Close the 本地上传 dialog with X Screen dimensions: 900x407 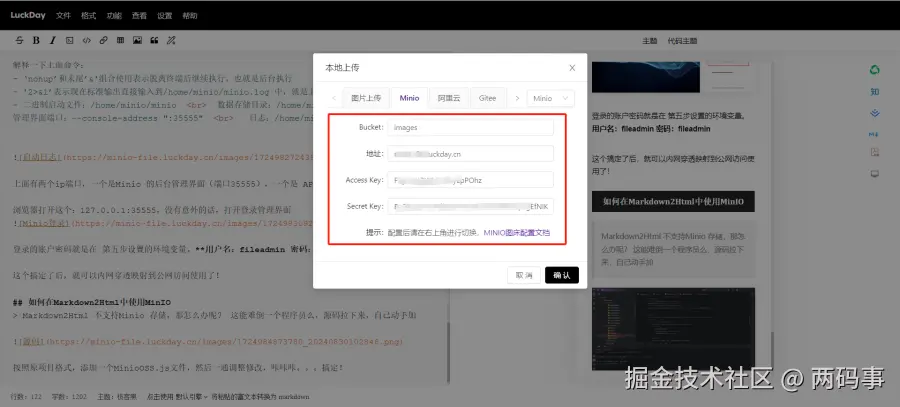(x=572, y=68)
